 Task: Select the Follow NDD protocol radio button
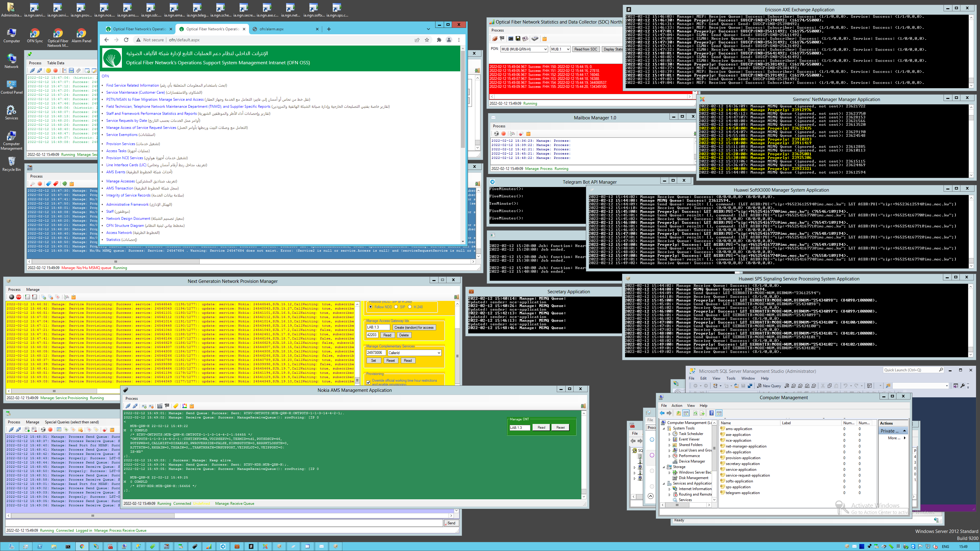pos(371,307)
